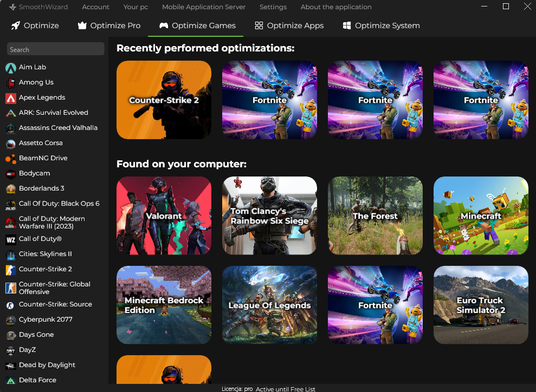The height and width of the screenshot is (392, 536).
Task: Select Delta Force list entry text
Action: click(x=37, y=380)
